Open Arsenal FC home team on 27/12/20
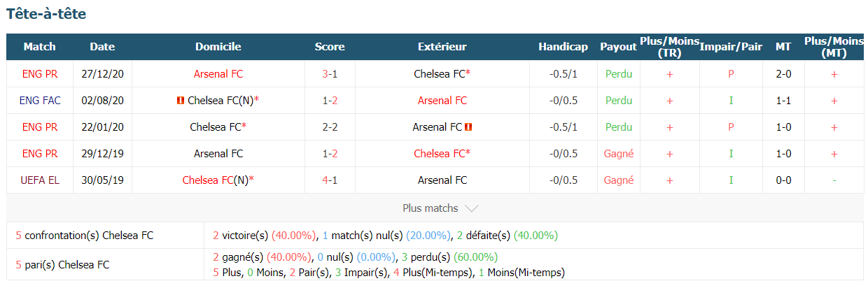Screen dimensions: 868x288 point(218,74)
